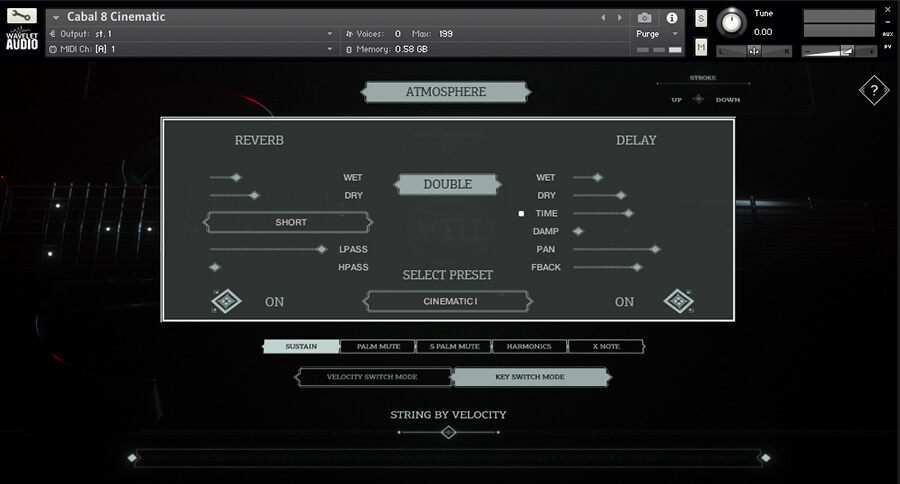Select the PALM MUTE articulation tab
Screen dimensions: 900x484
378,346
